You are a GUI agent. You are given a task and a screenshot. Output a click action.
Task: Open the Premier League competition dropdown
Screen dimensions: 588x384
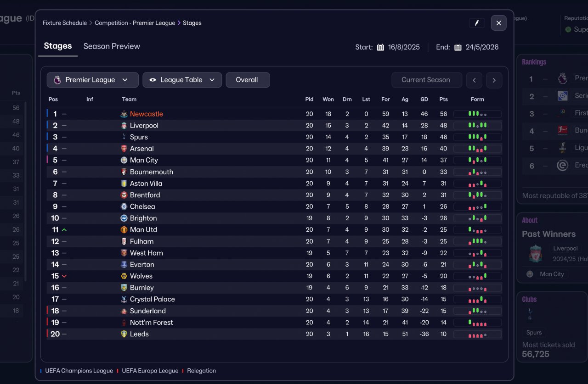92,80
